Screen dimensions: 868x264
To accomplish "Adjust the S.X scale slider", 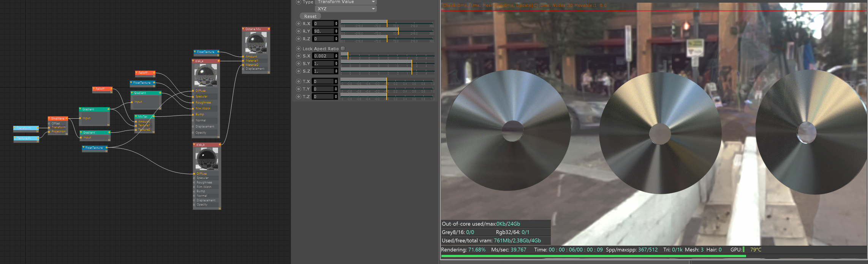I will click(x=387, y=56).
